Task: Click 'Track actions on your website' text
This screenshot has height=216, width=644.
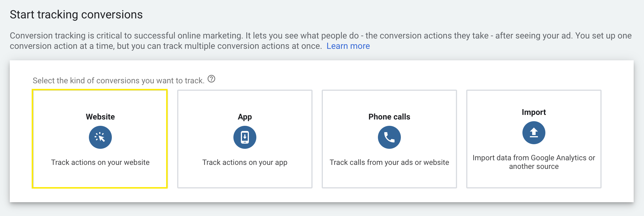Action: point(100,162)
